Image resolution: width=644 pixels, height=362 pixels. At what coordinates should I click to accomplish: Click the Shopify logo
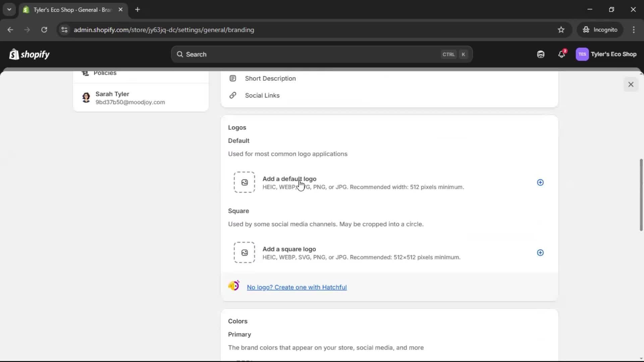30,54
